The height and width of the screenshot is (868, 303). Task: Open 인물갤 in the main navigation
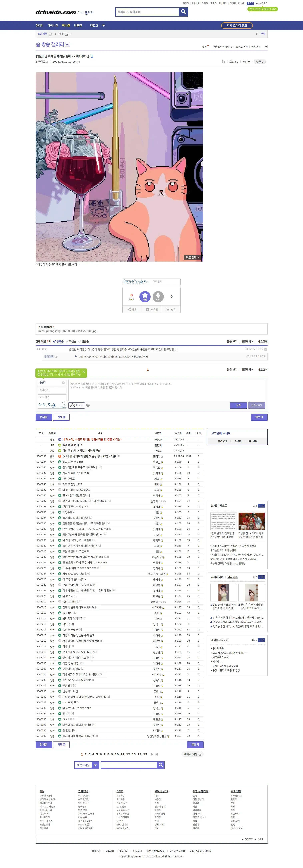point(78,26)
